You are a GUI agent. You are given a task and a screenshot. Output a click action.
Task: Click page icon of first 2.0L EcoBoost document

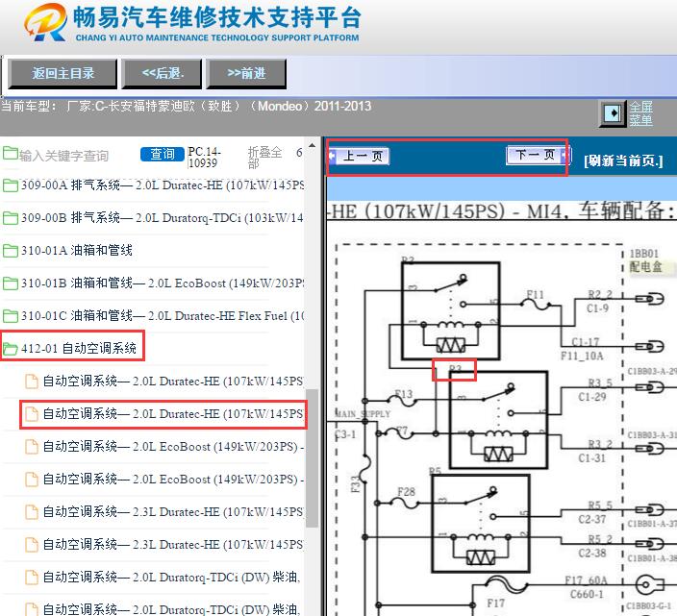coord(31,447)
